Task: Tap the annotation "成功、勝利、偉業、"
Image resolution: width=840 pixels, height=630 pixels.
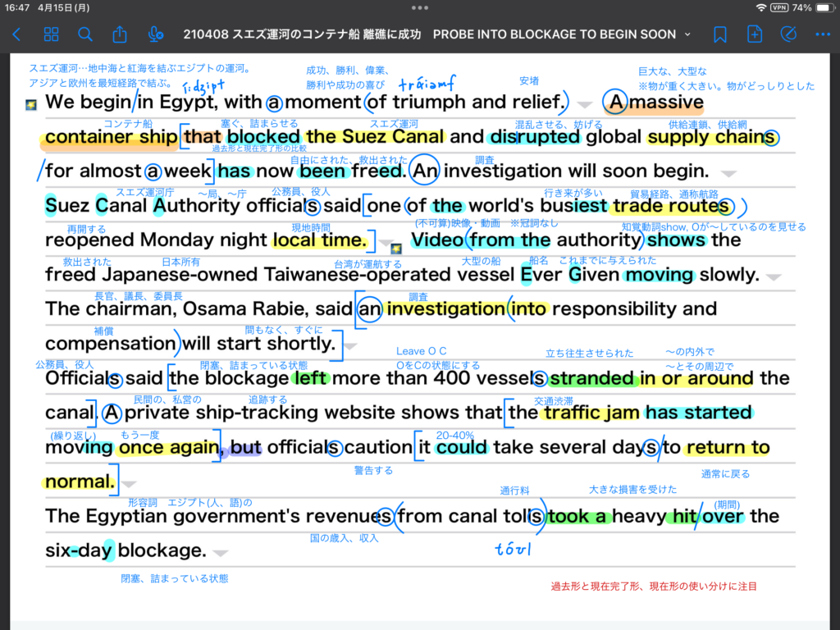Action: pos(347,71)
